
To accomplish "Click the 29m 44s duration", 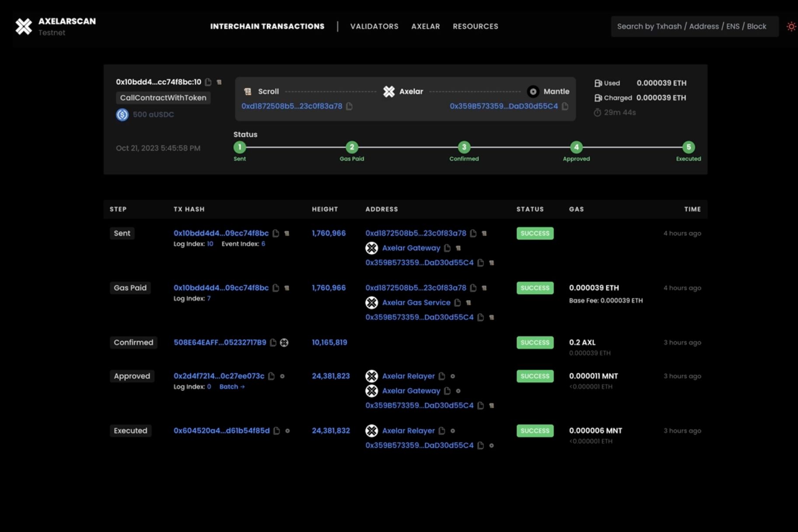I will pyautogui.click(x=620, y=113).
